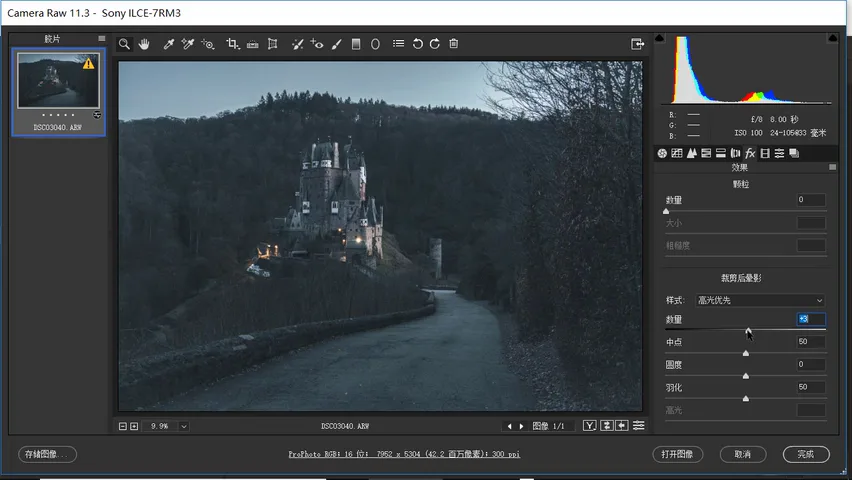Click the 中点 slider handle

click(x=746, y=353)
